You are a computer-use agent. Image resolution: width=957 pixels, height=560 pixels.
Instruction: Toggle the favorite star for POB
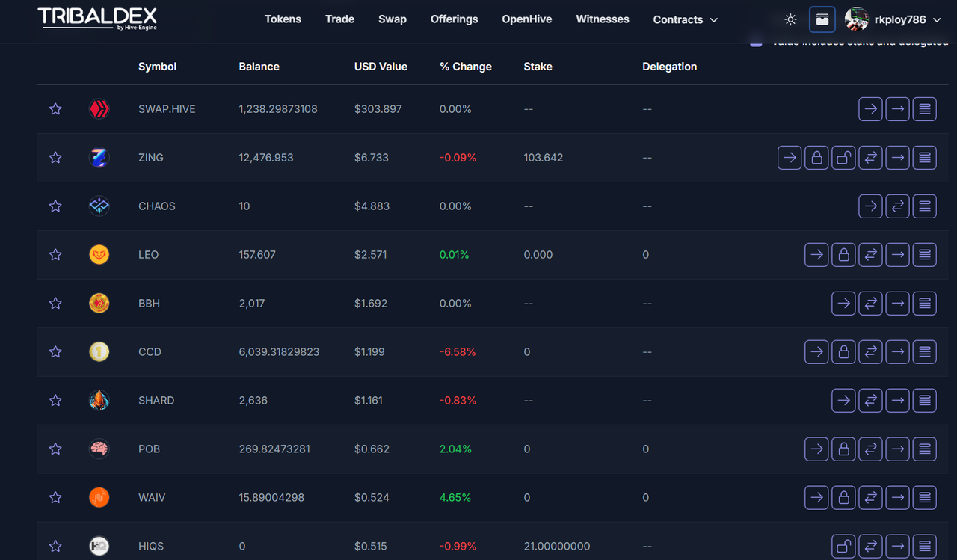click(x=55, y=449)
